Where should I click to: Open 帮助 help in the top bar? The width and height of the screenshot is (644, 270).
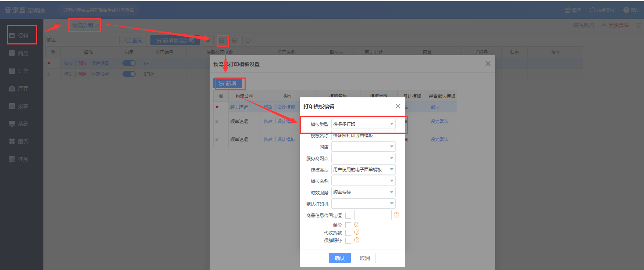(631, 10)
